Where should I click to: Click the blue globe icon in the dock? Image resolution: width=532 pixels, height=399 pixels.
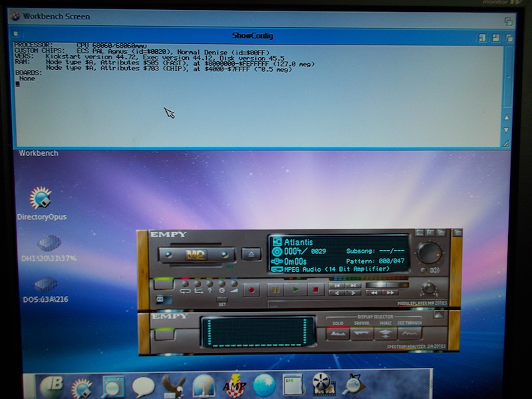tap(264, 386)
